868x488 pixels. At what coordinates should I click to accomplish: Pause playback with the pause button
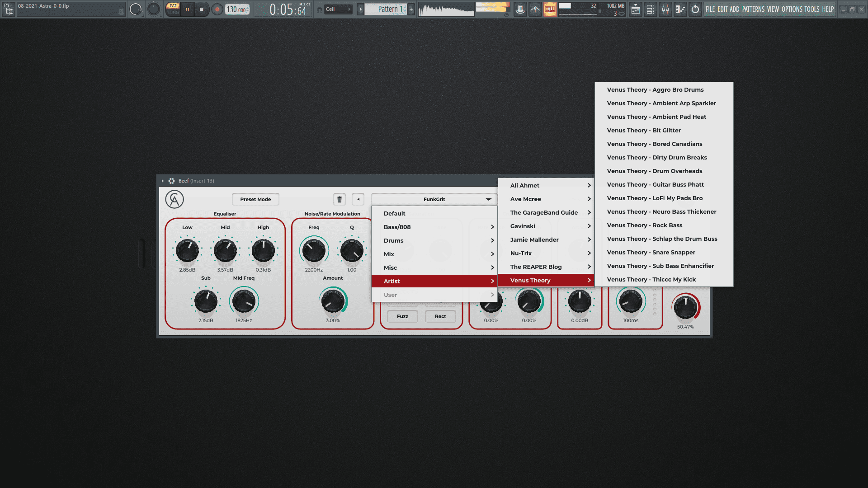tap(187, 9)
